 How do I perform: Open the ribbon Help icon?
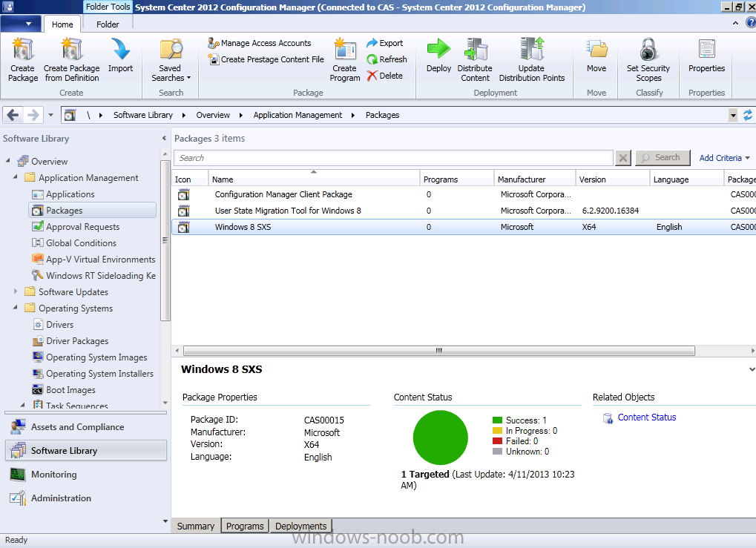(751, 23)
